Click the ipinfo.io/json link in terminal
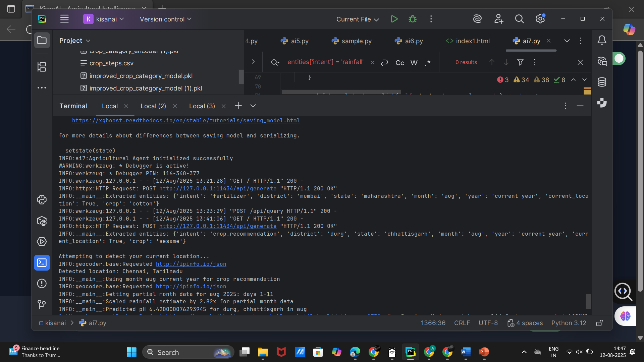Image resolution: width=644 pixels, height=362 pixels. [191, 264]
